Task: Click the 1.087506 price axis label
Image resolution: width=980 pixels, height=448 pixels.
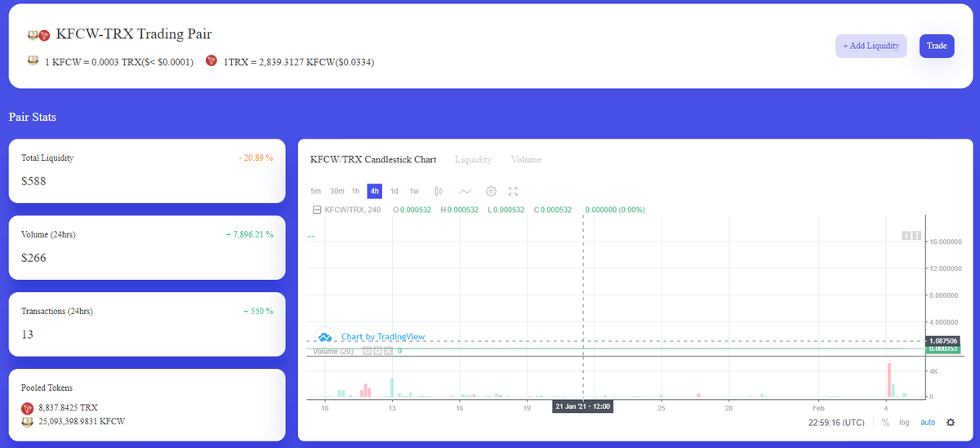Action: (942, 340)
